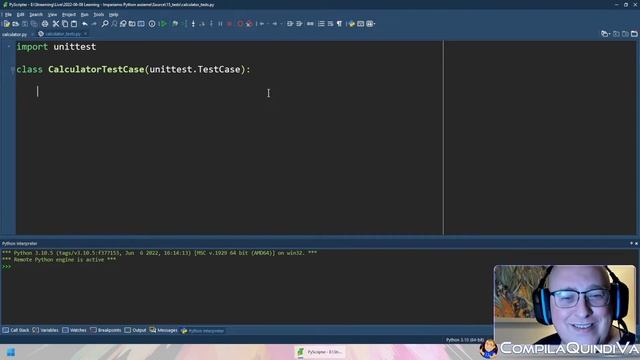Open the Messages panel tab
640x360 pixels.
[164, 330]
